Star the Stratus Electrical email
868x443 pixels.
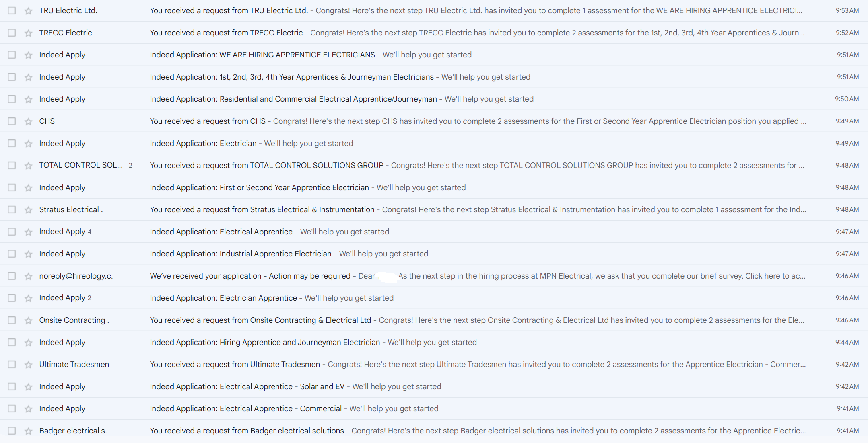(28, 210)
